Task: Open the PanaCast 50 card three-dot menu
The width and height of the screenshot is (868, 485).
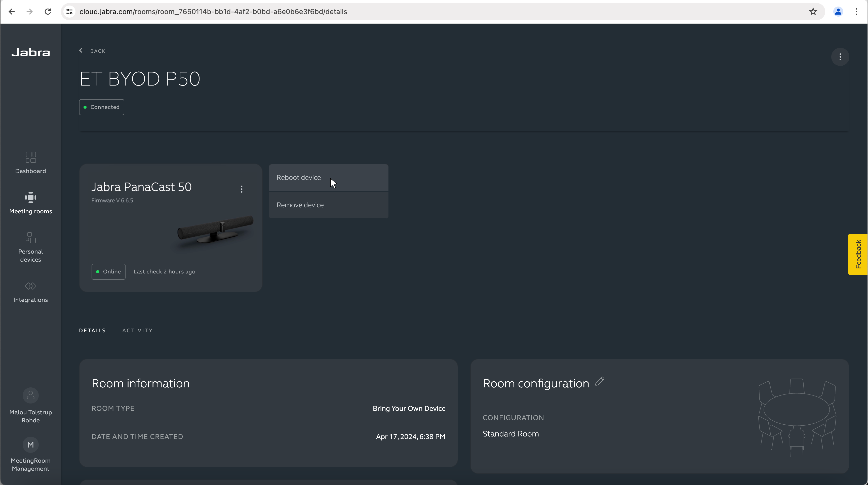Action: [x=242, y=189]
